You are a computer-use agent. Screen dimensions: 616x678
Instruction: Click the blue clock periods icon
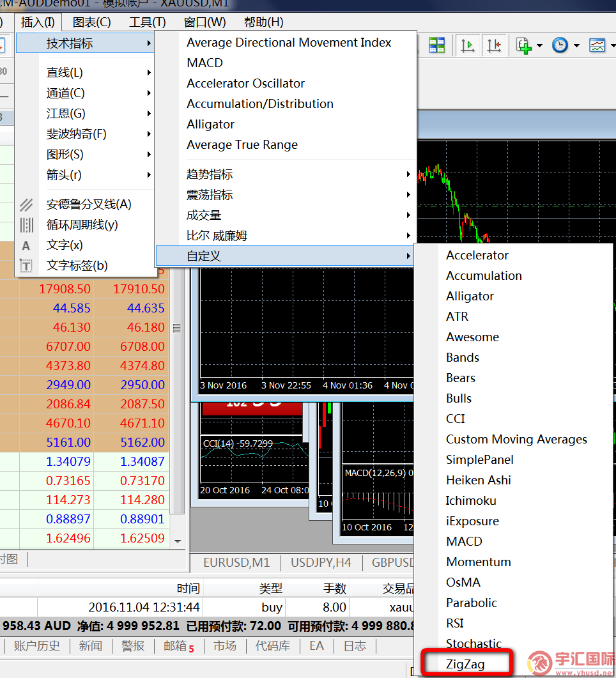tap(560, 45)
